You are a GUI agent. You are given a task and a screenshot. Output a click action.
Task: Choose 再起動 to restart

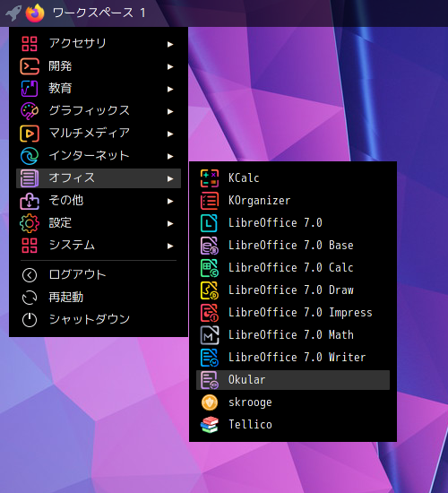(x=99, y=298)
